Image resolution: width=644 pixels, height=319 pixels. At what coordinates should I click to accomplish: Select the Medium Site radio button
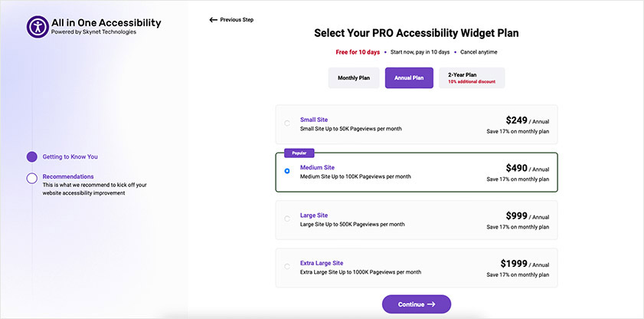coord(287,171)
